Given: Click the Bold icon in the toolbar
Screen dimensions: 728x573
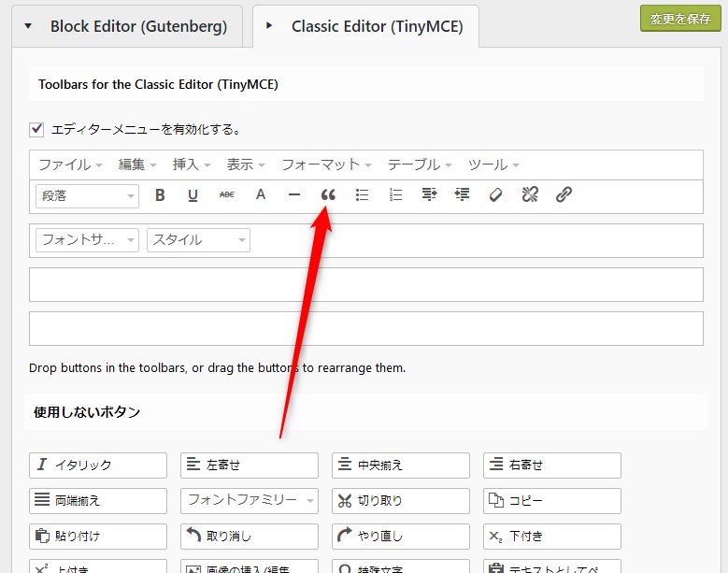Looking at the screenshot, I should click(160, 195).
